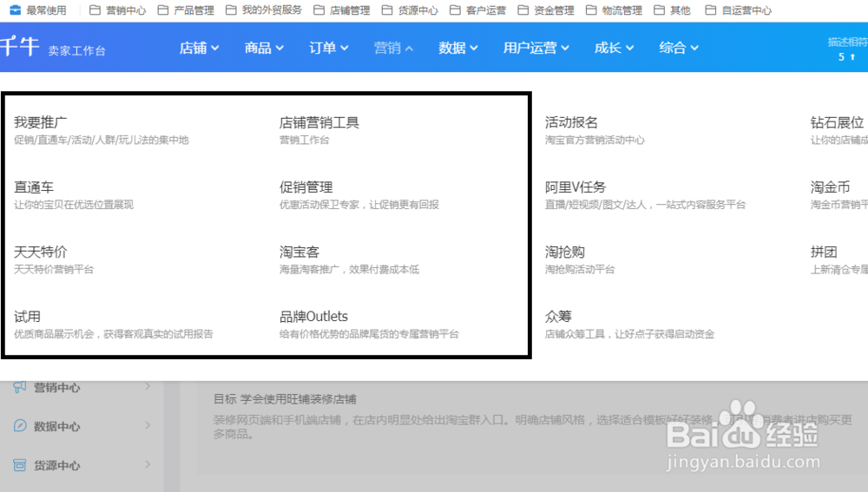Viewport: 868px width, 492px height.
Task: Open 钻石展位 menu entry
Action: tap(837, 122)
